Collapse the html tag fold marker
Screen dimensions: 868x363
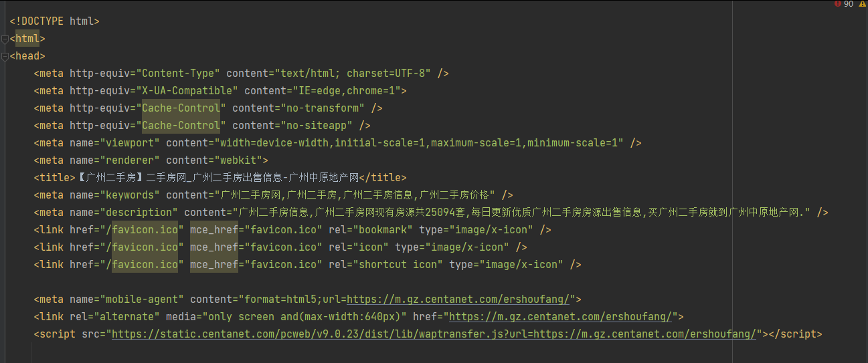click(4, 39)
